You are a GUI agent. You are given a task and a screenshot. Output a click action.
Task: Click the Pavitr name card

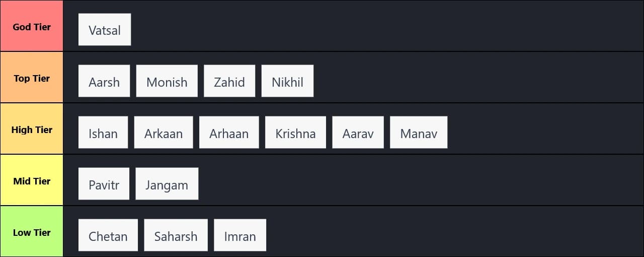(104, 184)
